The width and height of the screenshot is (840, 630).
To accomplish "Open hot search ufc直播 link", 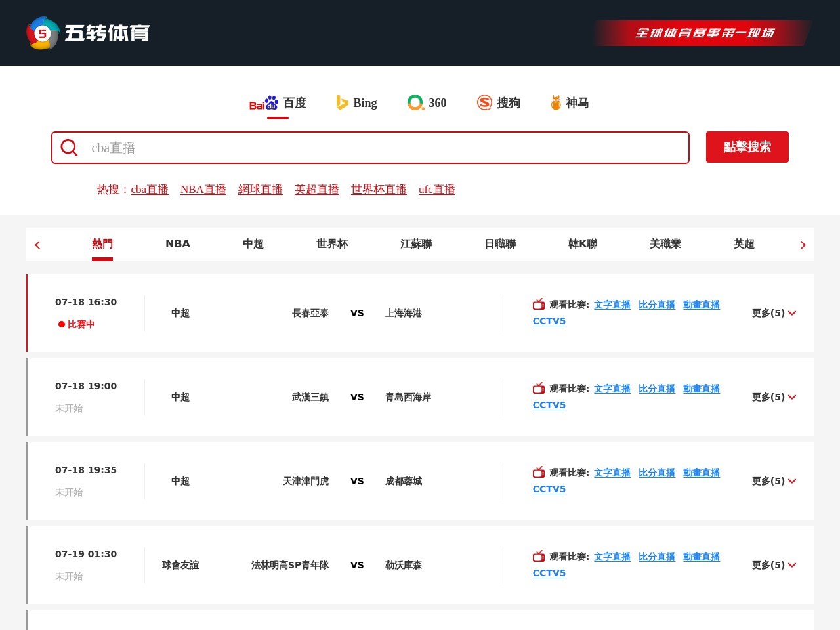I will click(437, 190).
